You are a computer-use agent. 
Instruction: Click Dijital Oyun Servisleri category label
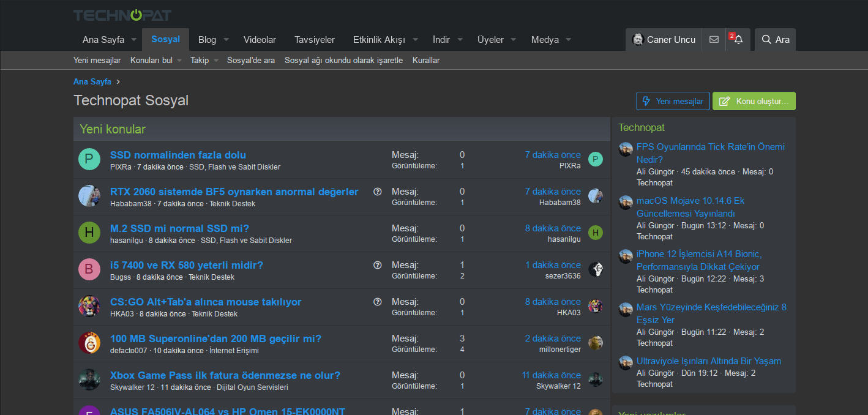pyautogui.click(x=252, y=387)
